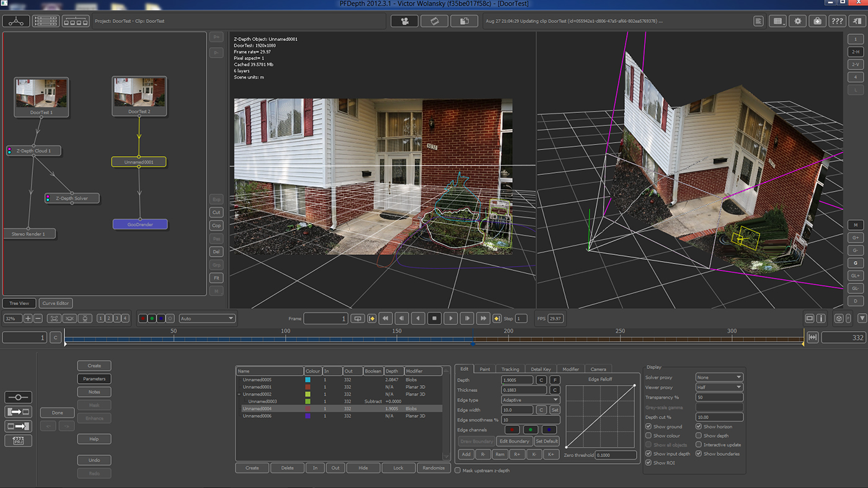Click the import arrow-to-film icon in left panel
868x488 pixels.
coord(18,412)
